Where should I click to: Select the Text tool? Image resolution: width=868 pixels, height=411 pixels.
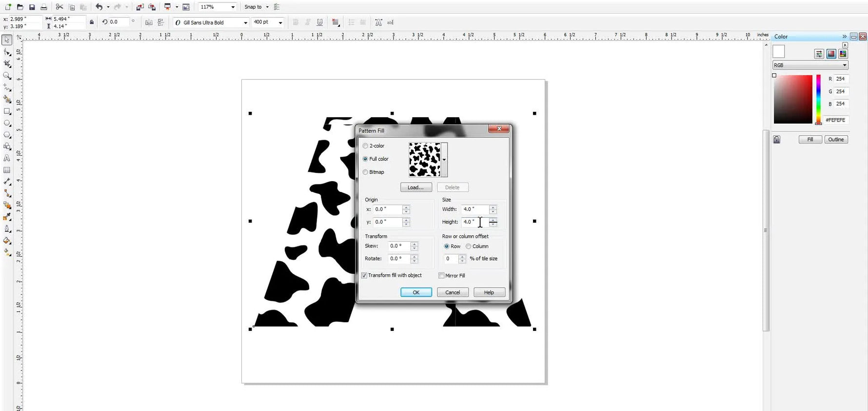7,158
